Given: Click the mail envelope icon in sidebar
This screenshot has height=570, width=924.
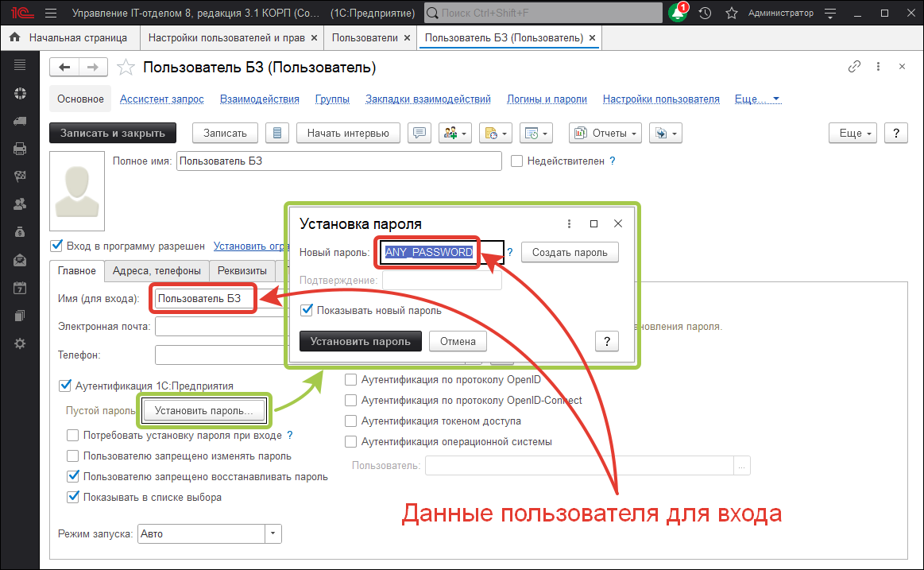Looking at the screenshot, I should click(x=20, y=259).
